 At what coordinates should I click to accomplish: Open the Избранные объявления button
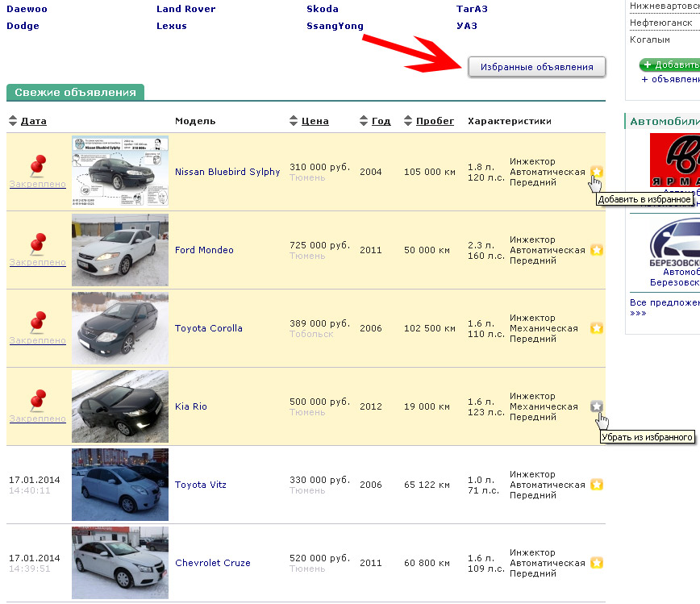point(536,67)
